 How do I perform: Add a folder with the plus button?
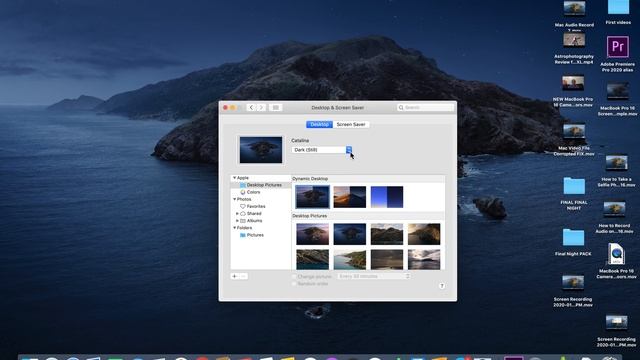(x=234, y=276)
